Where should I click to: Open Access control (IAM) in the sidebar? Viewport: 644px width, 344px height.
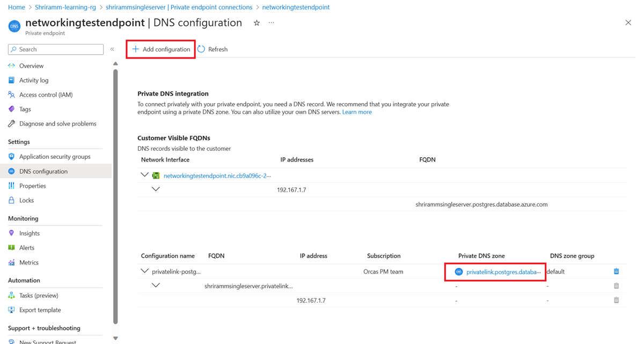(x=46, y=95)
